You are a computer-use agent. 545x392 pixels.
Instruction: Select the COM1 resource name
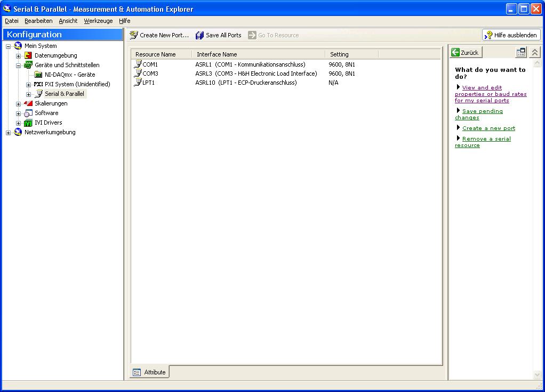coord(150,64)
